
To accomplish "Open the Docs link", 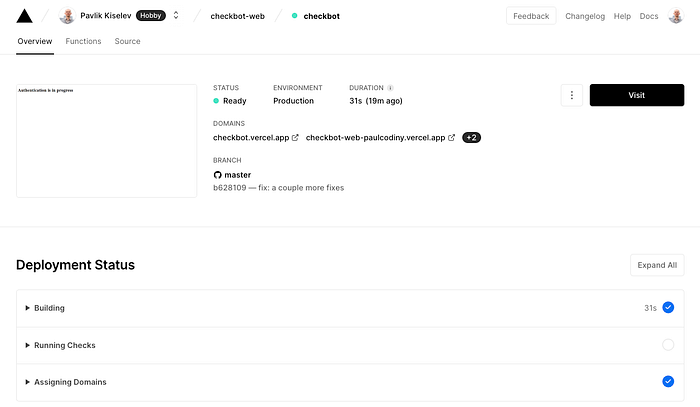I will 649,16.
